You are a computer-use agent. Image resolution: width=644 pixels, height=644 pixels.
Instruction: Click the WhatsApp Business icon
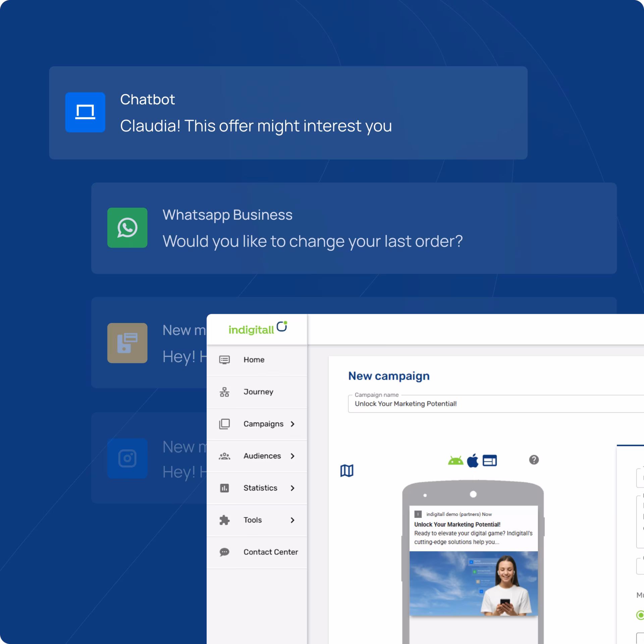(x=127, y=228)
